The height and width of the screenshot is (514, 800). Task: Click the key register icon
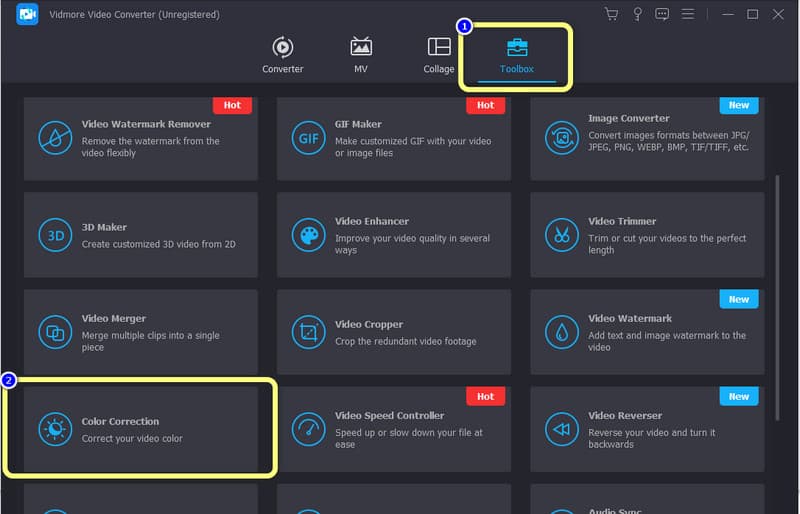click(x=637, y=14)
